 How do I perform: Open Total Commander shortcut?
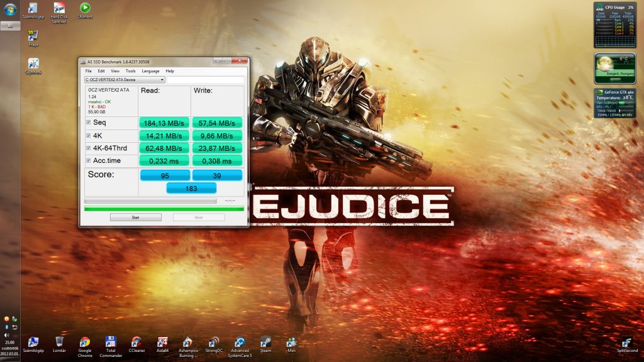point(111,347)
